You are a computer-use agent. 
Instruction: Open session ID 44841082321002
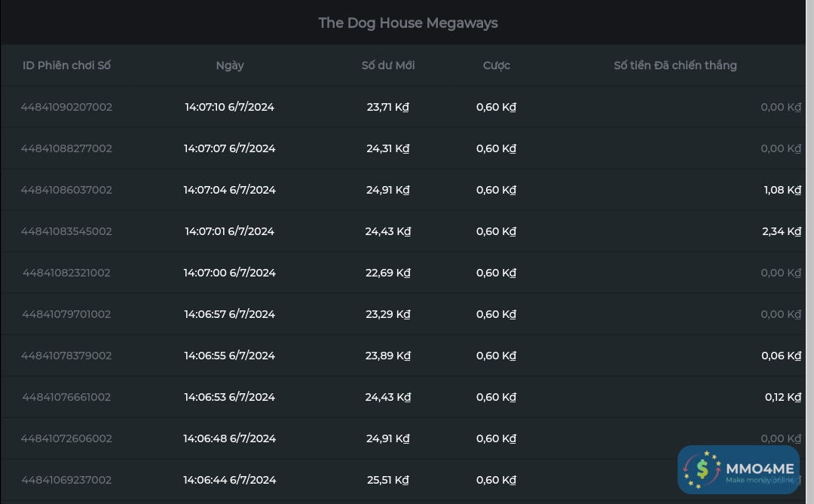(x=66, y=273)
